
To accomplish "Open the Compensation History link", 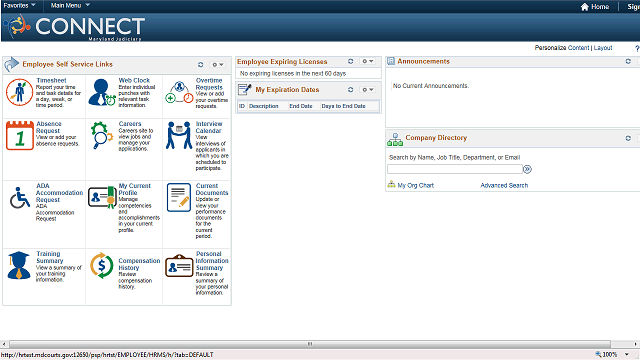I will point(139,264).
